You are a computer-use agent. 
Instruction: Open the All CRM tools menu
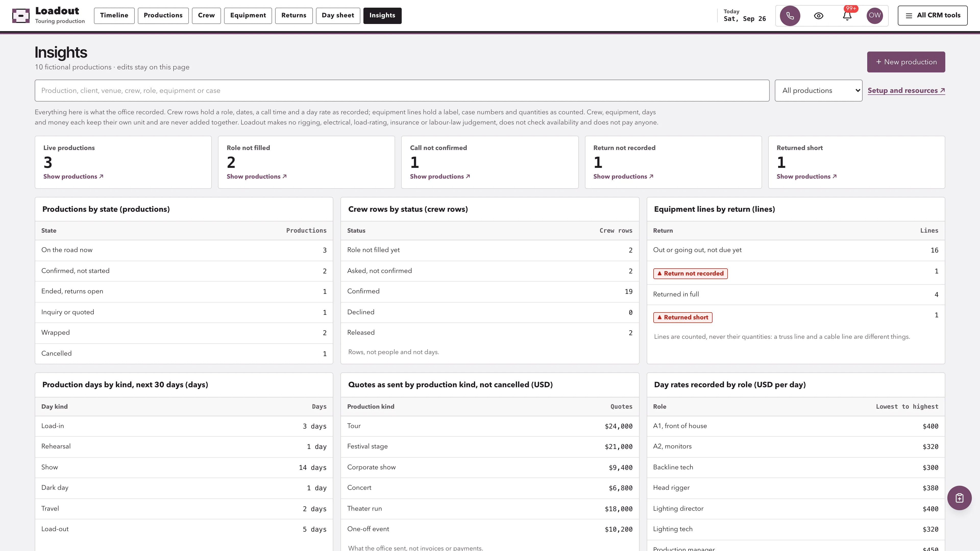coord(933,16)
